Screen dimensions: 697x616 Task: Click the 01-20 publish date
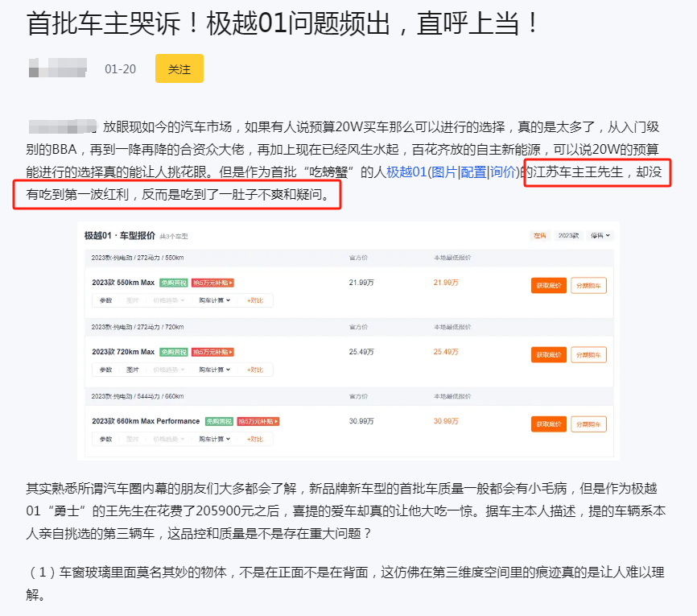pyautogui.click(x=120, y=69)
